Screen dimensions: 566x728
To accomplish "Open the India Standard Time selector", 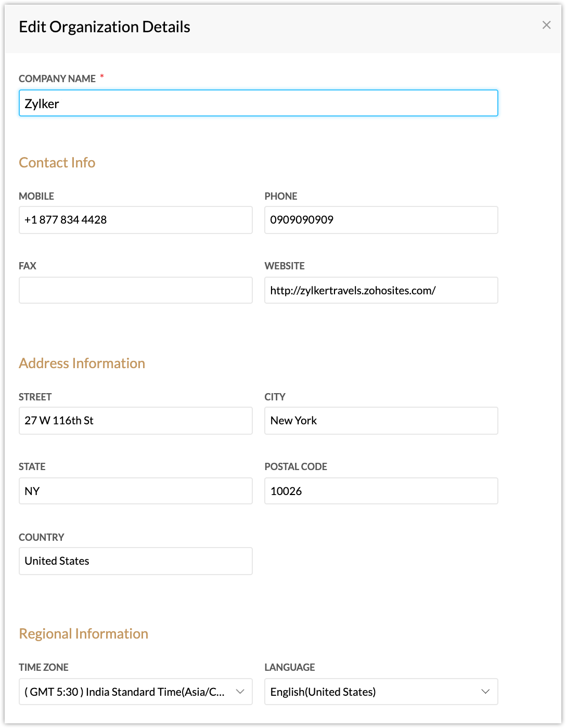I will (136, 692).
